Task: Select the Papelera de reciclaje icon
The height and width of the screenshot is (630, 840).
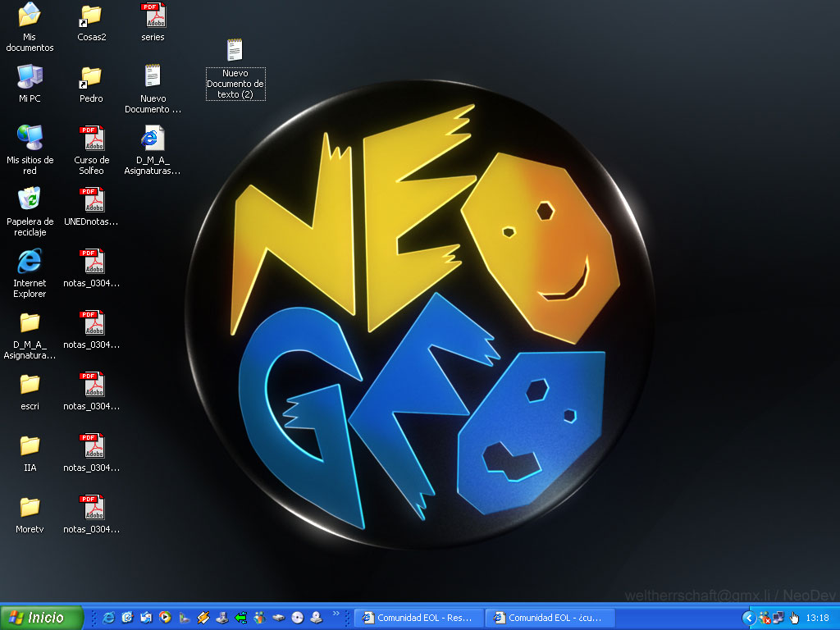Action: point(30,199)
